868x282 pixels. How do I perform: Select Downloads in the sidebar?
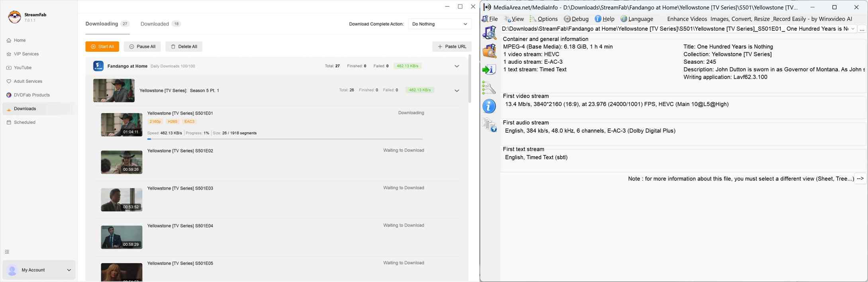39,109
